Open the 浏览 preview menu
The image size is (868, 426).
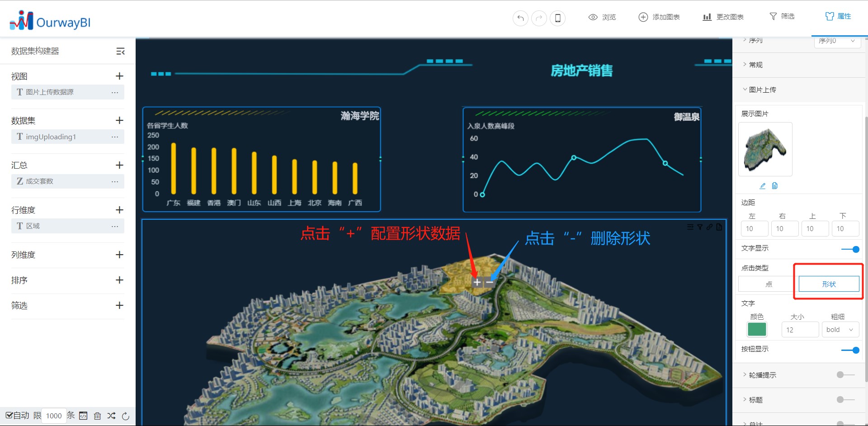point(602,17)
